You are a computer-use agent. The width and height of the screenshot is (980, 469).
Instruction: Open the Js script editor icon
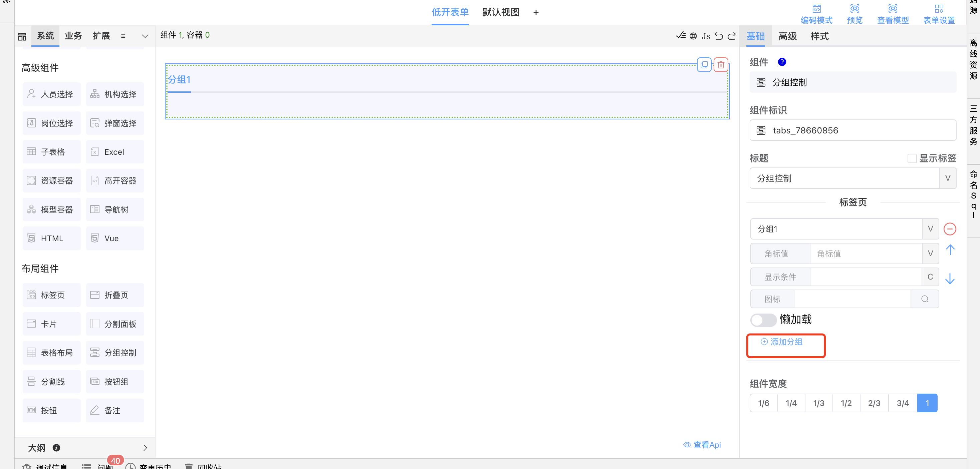tap(706, 36)
